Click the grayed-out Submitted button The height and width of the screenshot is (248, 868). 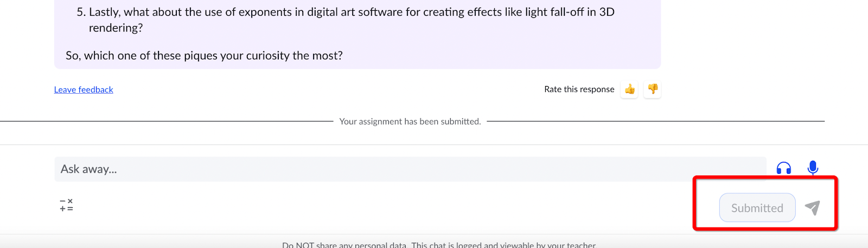757,208
